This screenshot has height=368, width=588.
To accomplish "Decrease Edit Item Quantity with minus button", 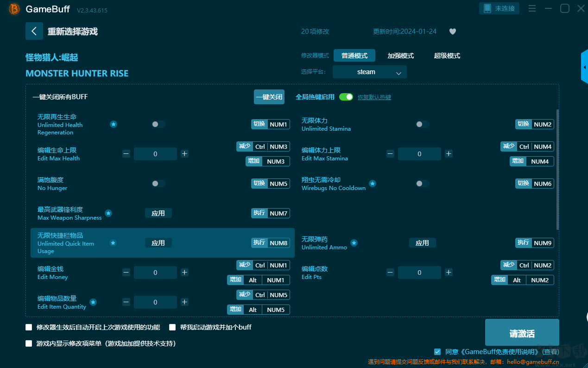I will click(x=126, y=302).
